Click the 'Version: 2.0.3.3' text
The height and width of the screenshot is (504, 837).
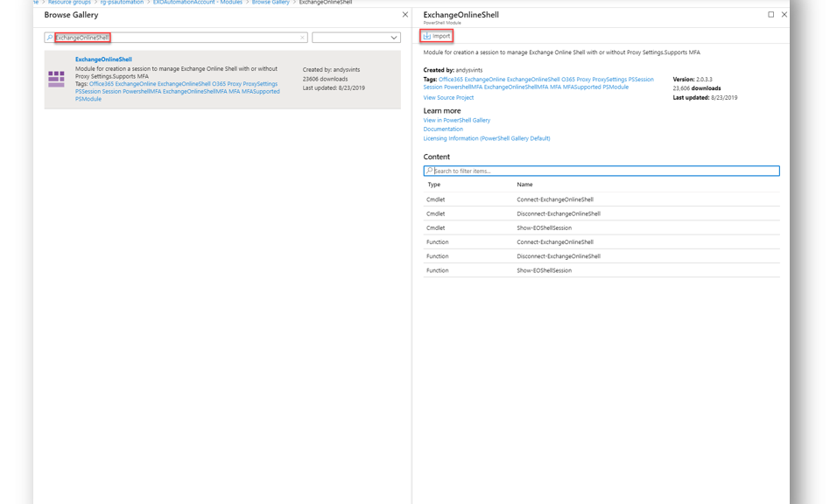point(693,79)
